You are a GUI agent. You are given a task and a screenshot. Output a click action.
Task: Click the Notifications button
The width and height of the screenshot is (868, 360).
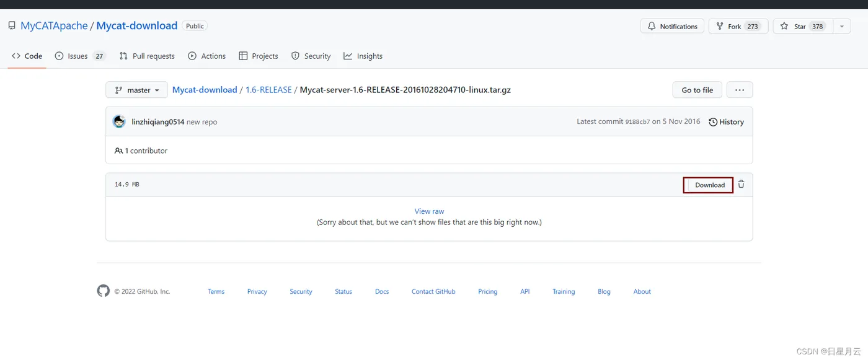tap(672, 26)
